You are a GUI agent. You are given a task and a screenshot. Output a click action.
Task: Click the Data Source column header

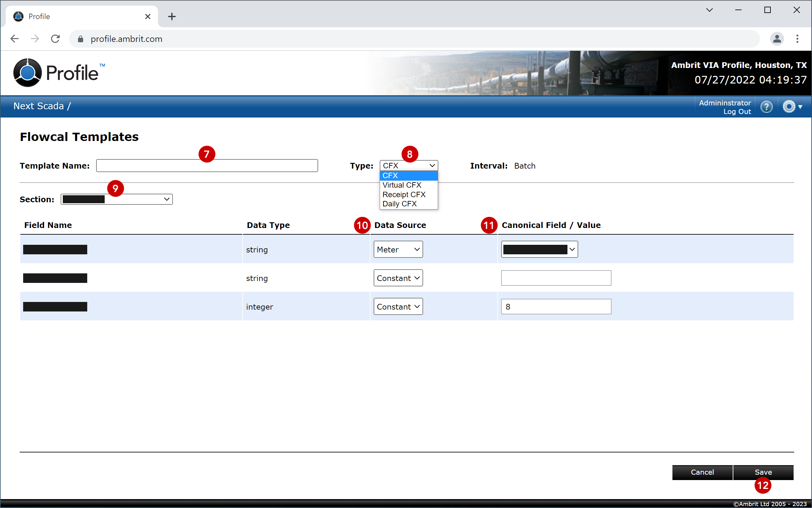point(400,225)
